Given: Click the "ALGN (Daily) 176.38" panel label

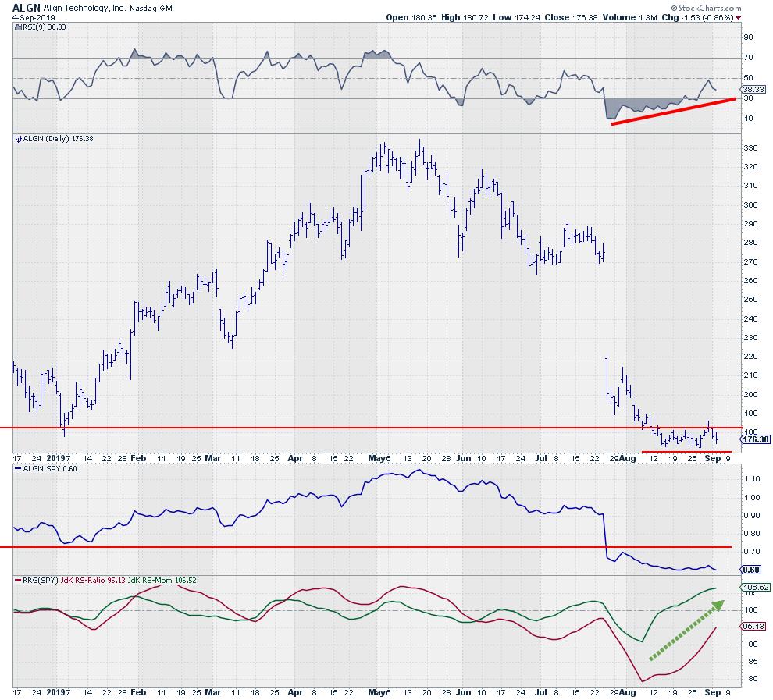Looking at the screenshot, I should click(59, 139).
